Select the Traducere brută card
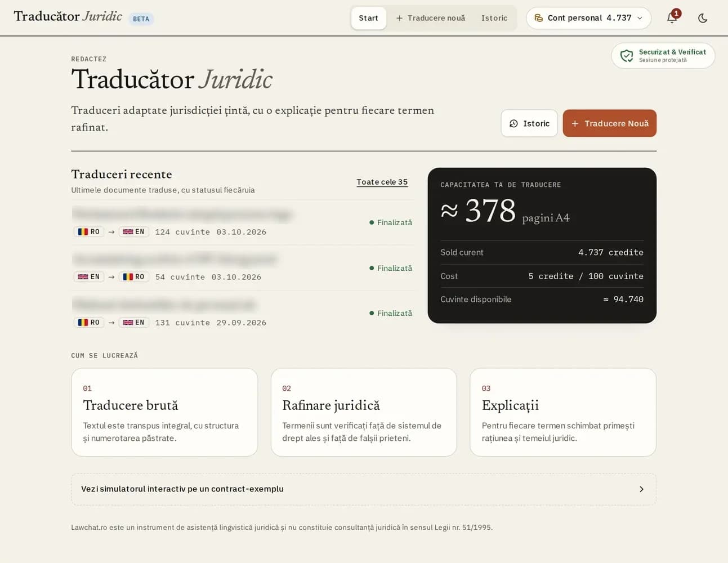The image size is (728, 563). (x=164, y=412)
